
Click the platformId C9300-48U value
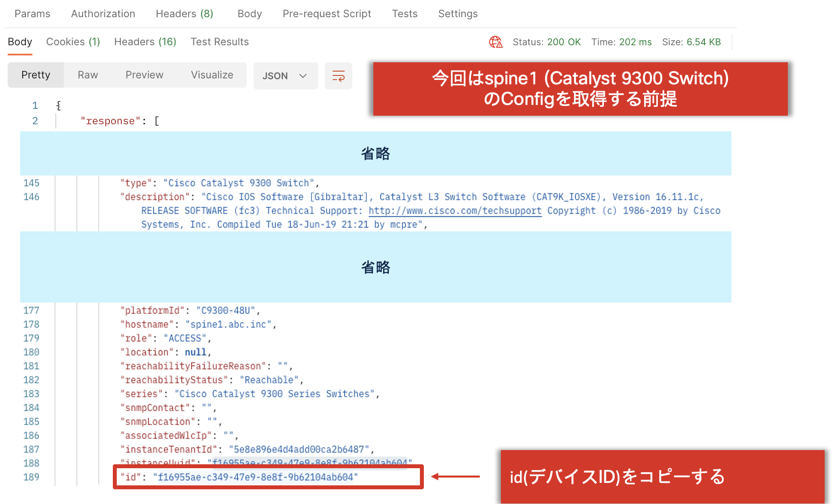(x=226, y=311)
